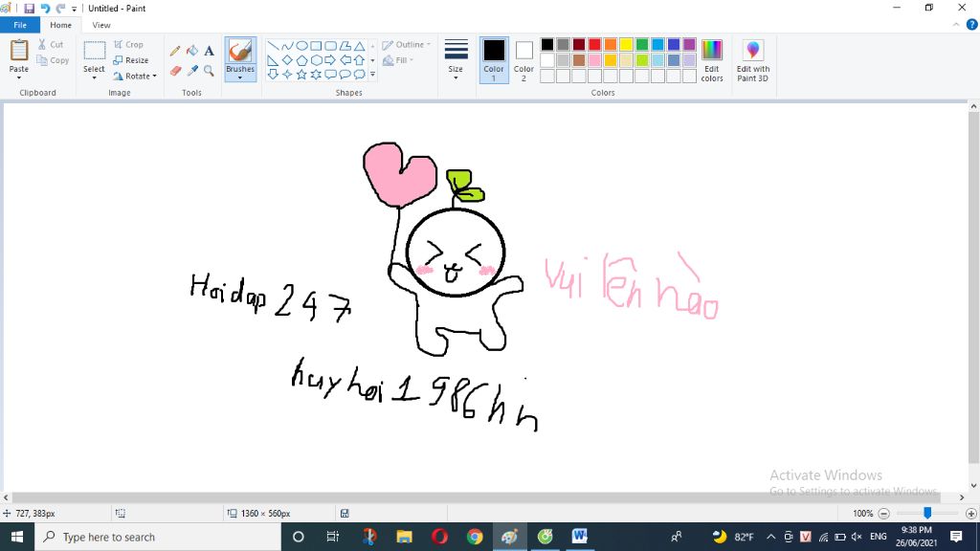Click the Save icon in quick access toolbar
The height and width of the screenshot is (551, 980).
29,8
